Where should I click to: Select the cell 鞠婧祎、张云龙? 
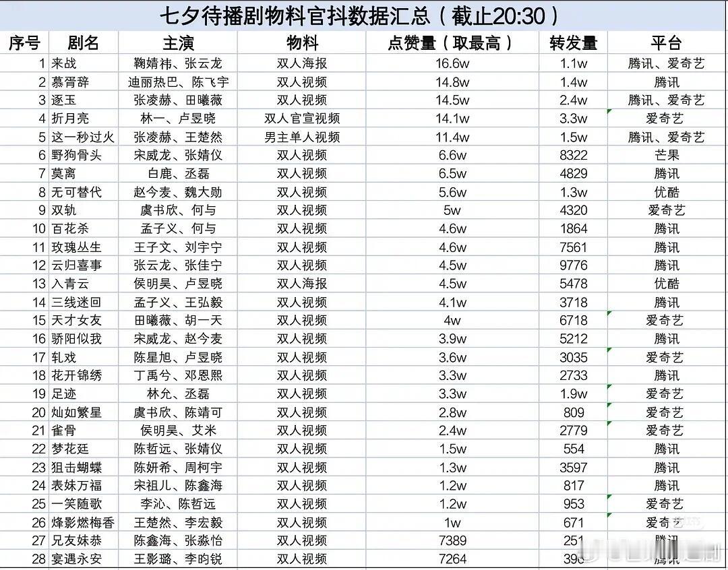178,63
